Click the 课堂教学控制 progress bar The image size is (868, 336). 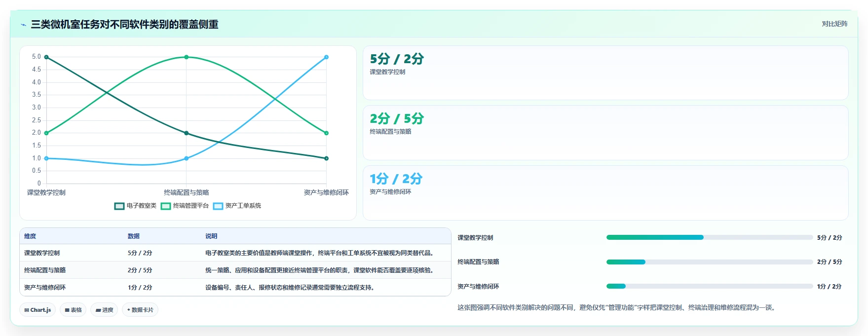[x=709, y=237]
